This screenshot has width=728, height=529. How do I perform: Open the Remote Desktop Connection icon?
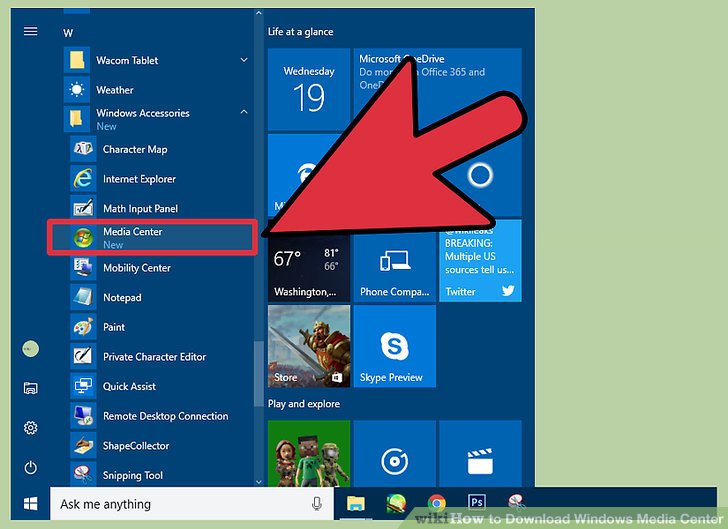pyautogui.click(x=84, y=416)
